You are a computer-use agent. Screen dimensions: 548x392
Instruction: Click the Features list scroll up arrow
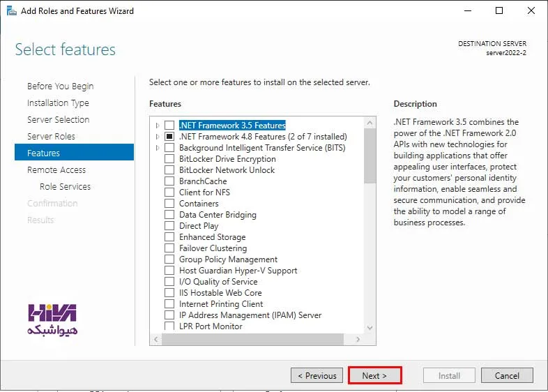coord(370,123)
